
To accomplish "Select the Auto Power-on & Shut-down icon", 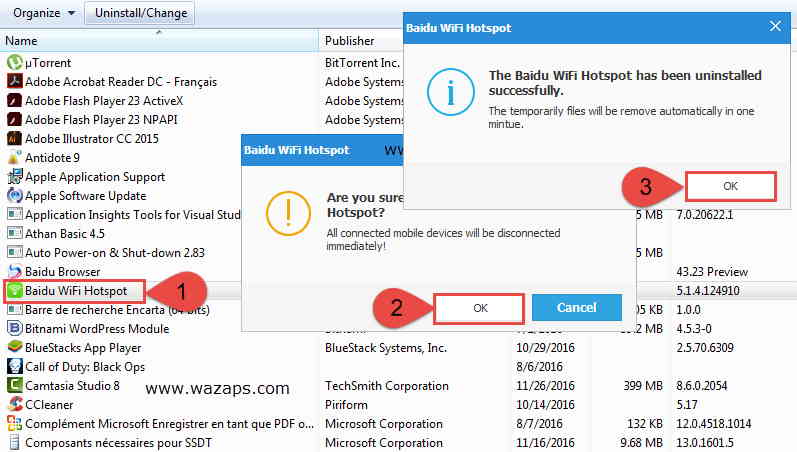I will pos(15,252).
